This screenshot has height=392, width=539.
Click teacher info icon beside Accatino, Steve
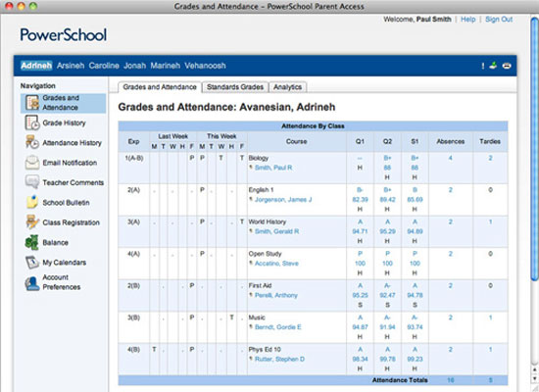[251, 264]
